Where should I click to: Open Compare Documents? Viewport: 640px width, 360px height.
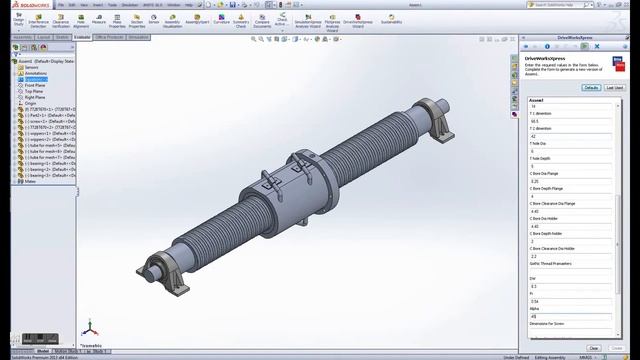coord(262,21)
